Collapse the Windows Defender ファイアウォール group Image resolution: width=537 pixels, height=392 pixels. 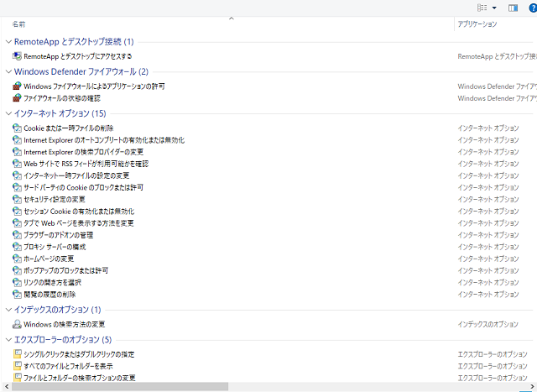[x=8, y=71]
